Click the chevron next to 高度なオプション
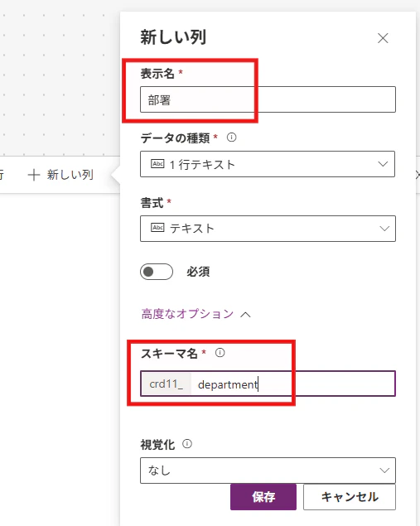The height and width of the screenshot is (526, 420). pos(245,315)
